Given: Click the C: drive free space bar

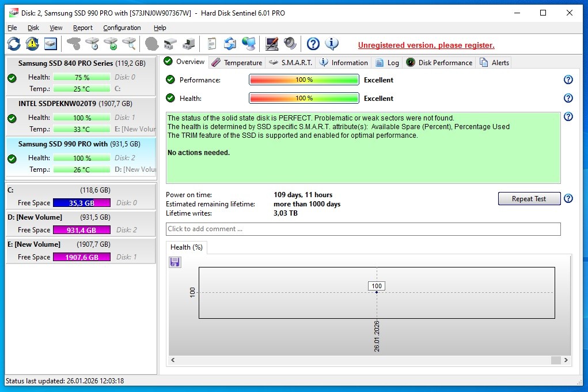Looking at the screenshot, I should (81, 203).
